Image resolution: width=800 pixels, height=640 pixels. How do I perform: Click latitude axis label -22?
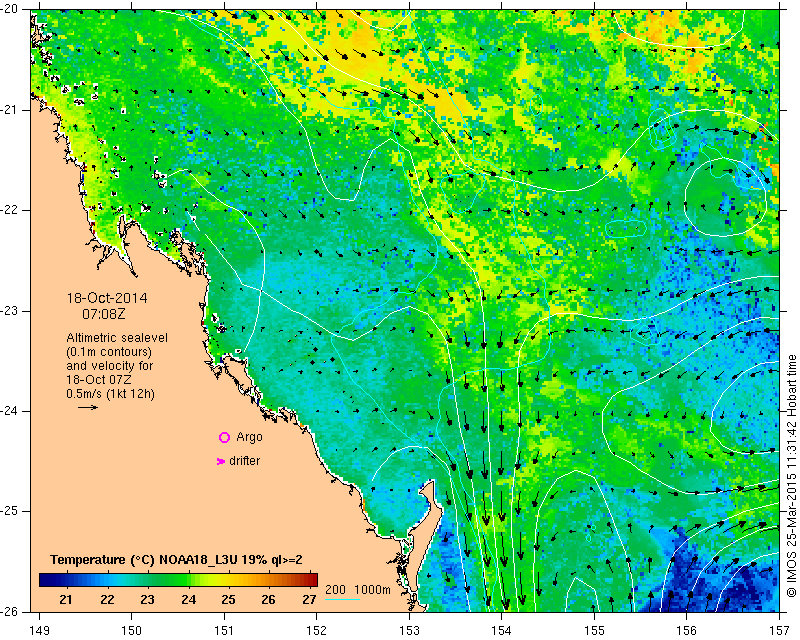[x=9, y=210]
